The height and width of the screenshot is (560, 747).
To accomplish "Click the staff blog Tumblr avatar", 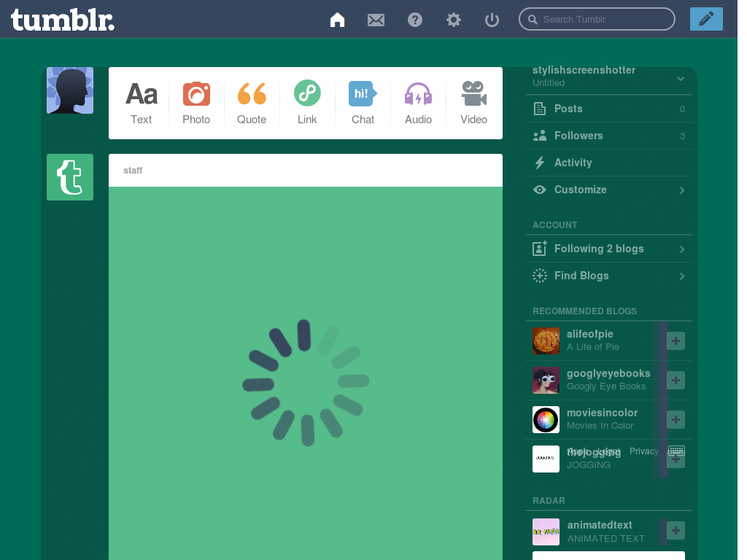I will [70, 177].
